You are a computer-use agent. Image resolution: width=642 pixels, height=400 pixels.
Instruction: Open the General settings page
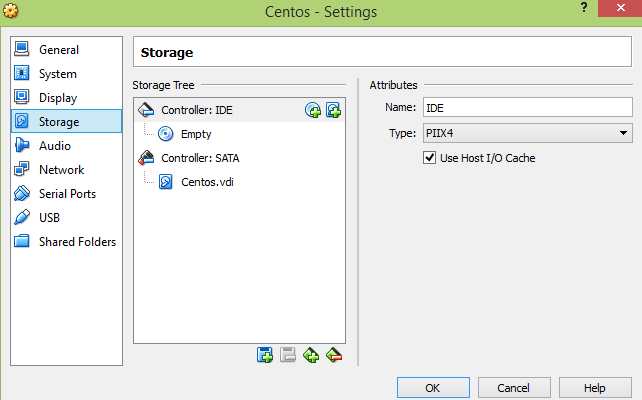[x=58, y=49]
